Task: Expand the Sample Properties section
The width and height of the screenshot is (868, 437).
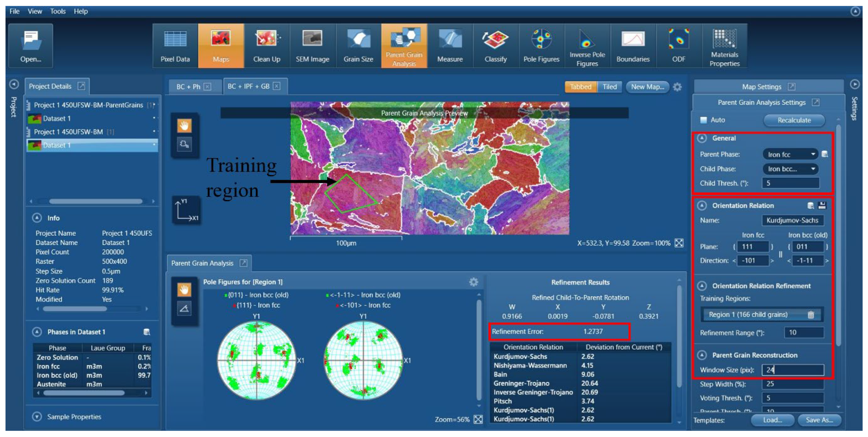Action: point(37,417)
